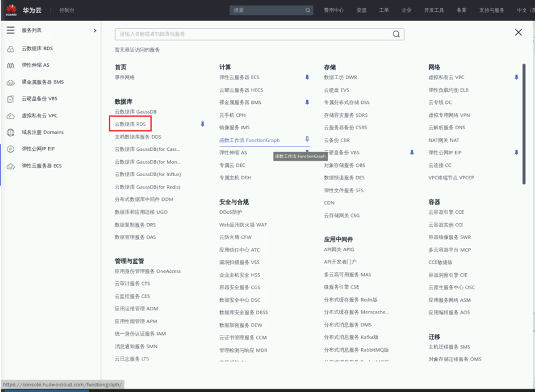Open 分布式消息服务 Kafka版
Screen dimensions: 535x392
pos(351,337)
